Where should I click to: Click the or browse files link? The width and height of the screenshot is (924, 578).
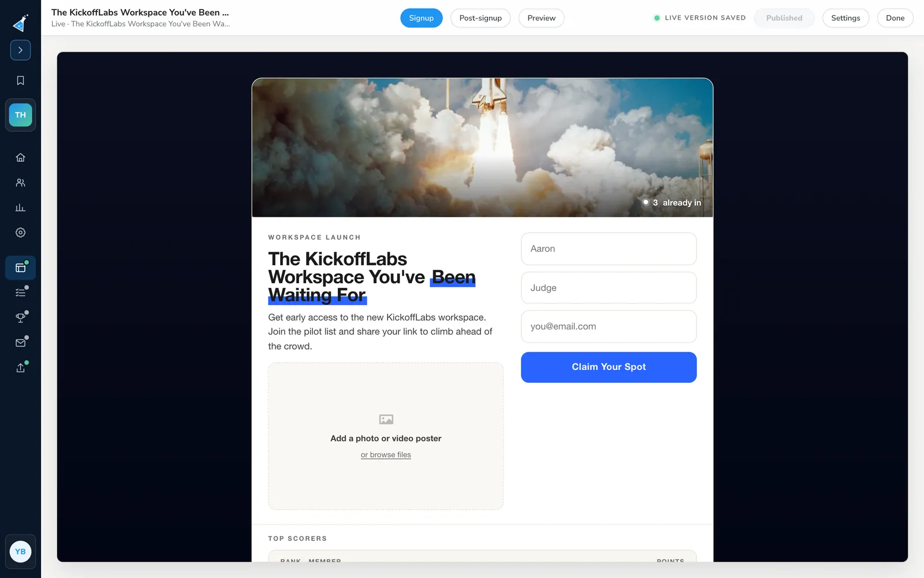tap(386, 455)
